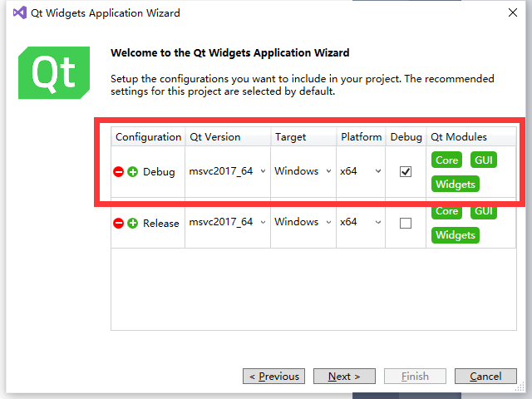
Task: Click Widgets module tag in Release row
Action: (456, 235)
